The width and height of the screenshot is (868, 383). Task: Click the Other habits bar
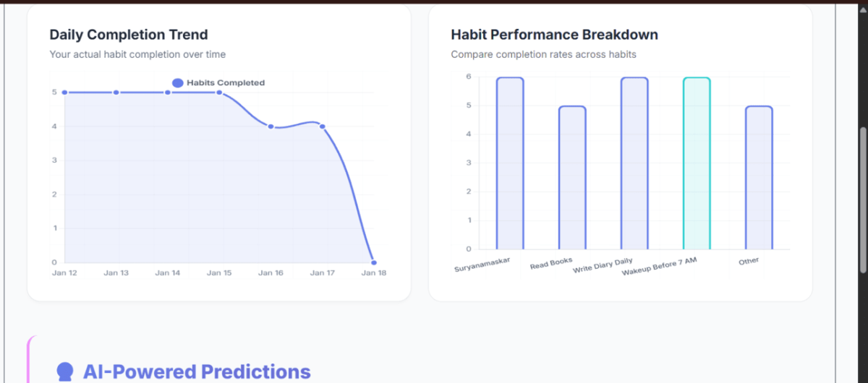[759, 178]
